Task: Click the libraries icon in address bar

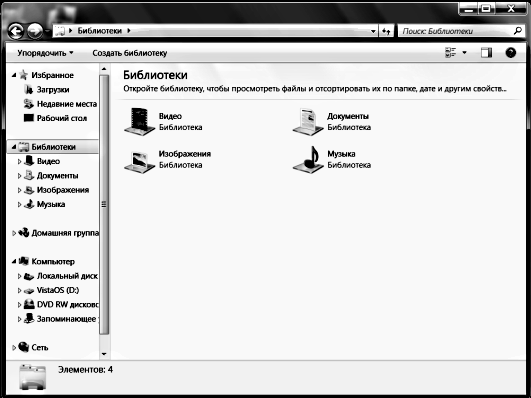Action: click(x=60, y=31)
